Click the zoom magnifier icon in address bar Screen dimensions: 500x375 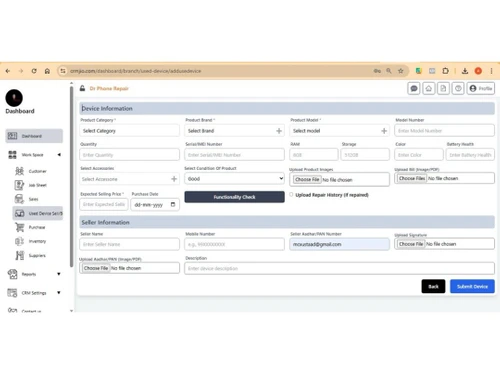pyautogui.click(x=389, y=71)
